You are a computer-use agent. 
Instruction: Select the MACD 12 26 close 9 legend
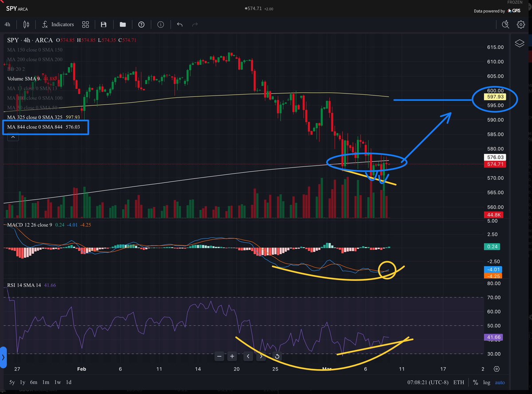(x=30, y=225)
